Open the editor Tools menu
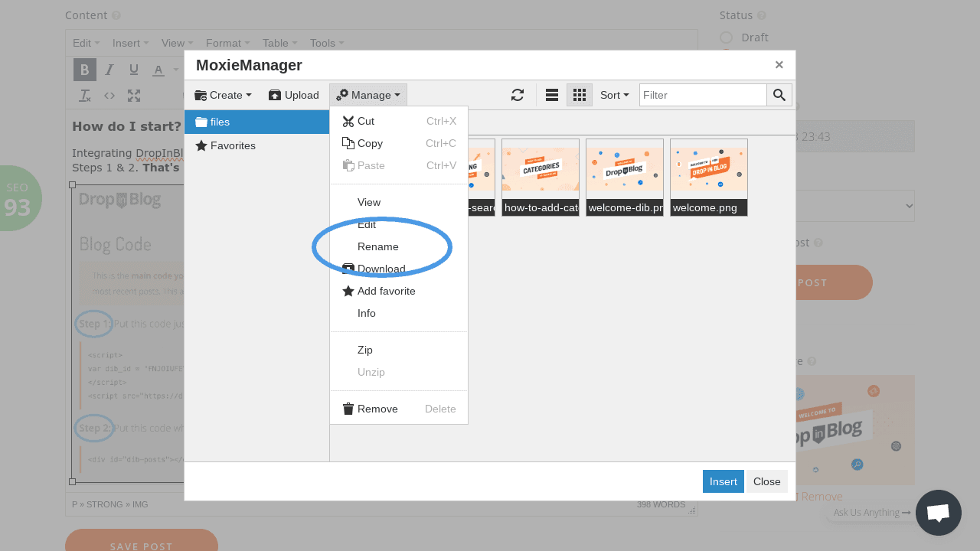The image size is (980, 551). click(328, 43)
